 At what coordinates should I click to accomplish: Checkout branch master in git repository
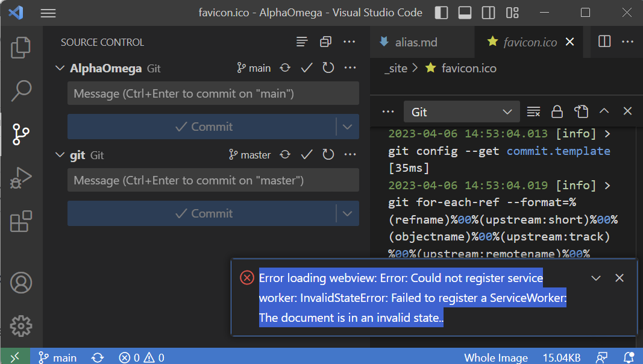point(249,155)
